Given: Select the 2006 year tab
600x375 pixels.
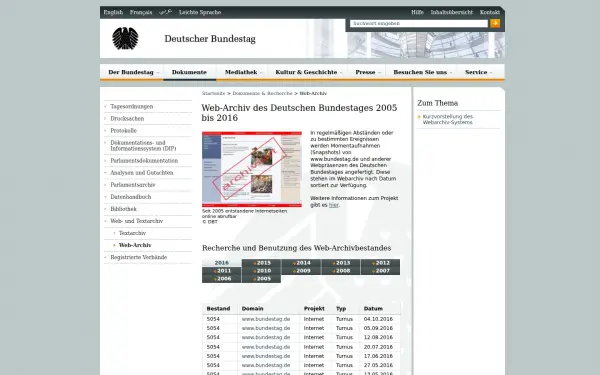Looking at the screenshot, I should [222, 279].
